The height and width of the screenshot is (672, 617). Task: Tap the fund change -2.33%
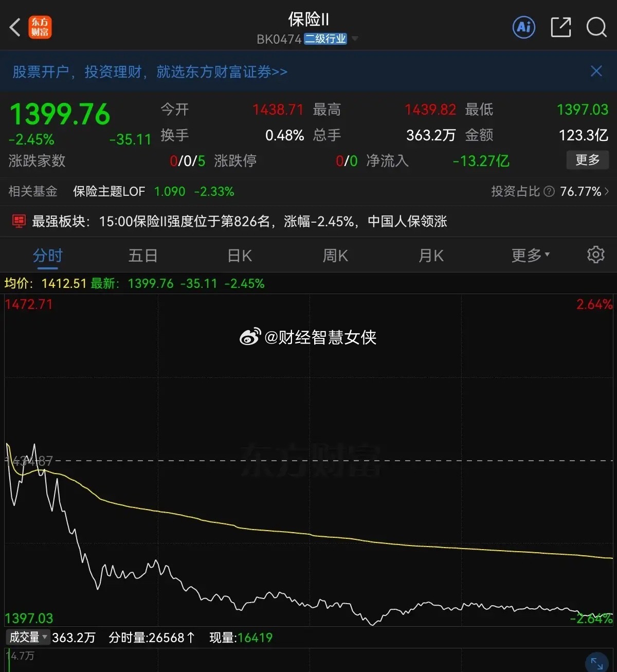tap(214, 192)
